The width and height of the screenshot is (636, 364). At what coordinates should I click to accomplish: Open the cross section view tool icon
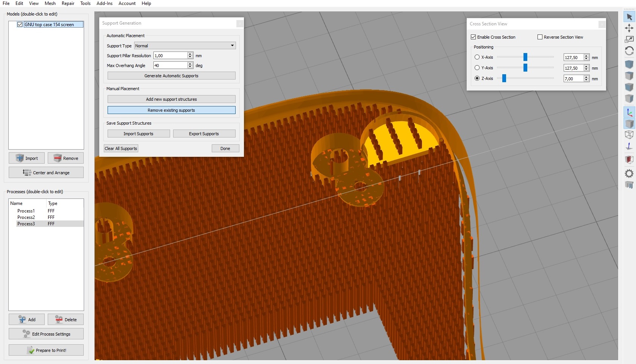[629, 159]
